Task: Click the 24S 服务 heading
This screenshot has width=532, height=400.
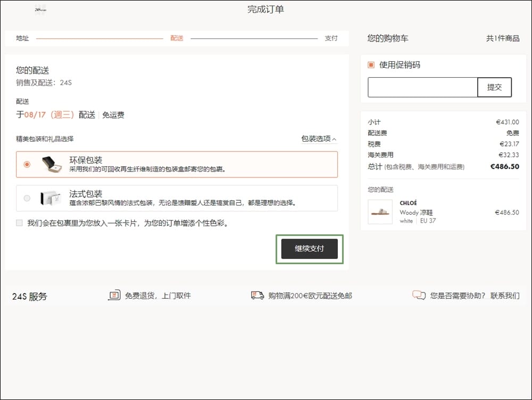Action: click(x=29, y=297)
